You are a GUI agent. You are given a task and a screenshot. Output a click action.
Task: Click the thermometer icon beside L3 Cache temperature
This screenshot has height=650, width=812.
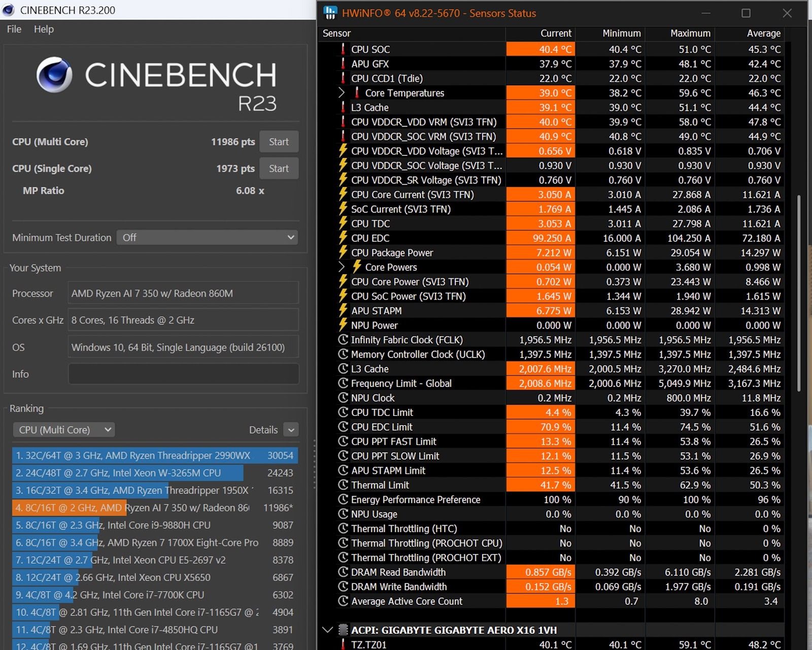pyautogui.click(x=343, y=107)
